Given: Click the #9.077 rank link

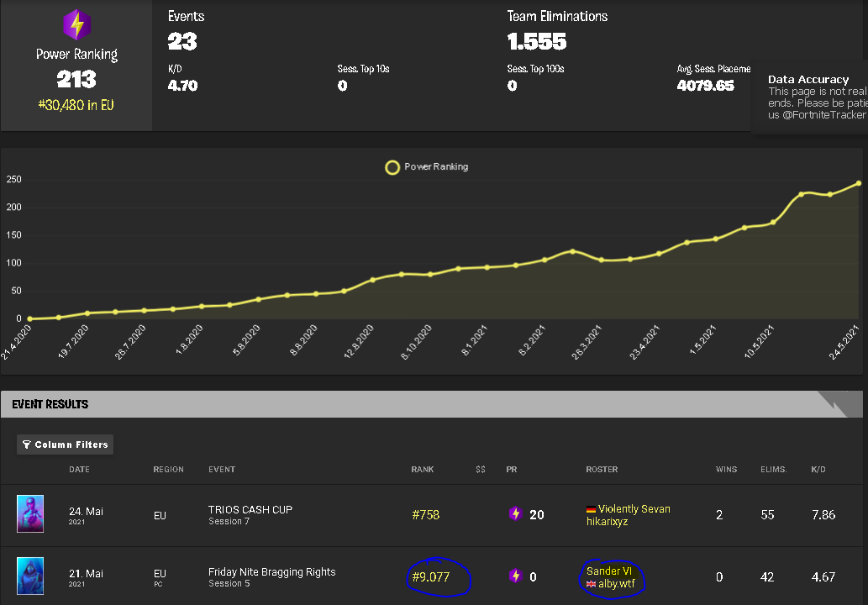Looking at the screenshot, I should 431,576.
